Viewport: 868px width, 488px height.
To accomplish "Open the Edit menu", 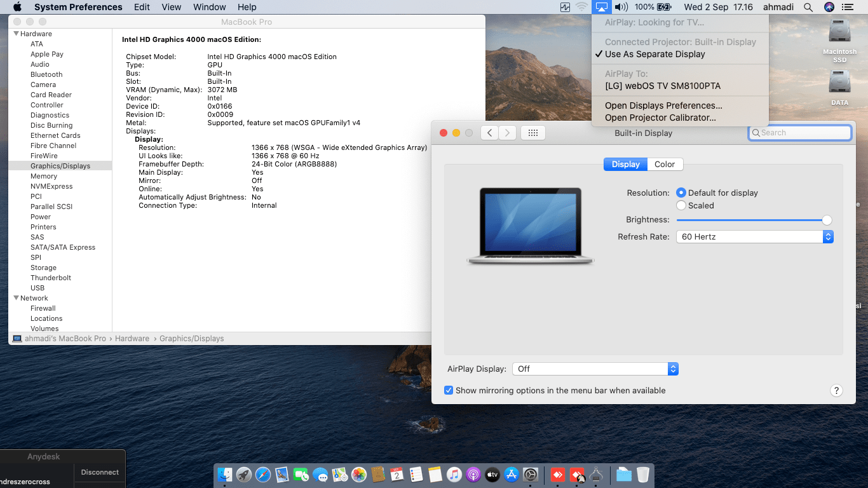I will [x=142, y=7].
